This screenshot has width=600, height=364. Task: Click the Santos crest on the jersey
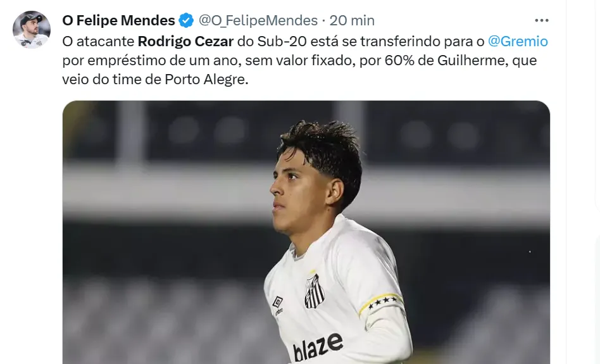click(314, 292)
